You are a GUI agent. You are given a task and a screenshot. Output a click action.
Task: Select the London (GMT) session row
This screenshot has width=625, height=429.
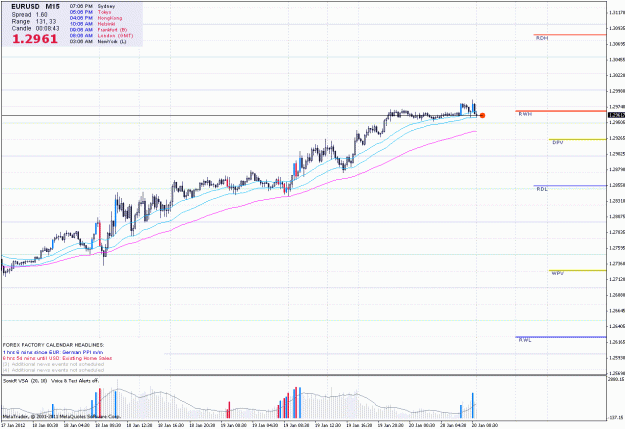pyautogui.click(x=101, y=35)
